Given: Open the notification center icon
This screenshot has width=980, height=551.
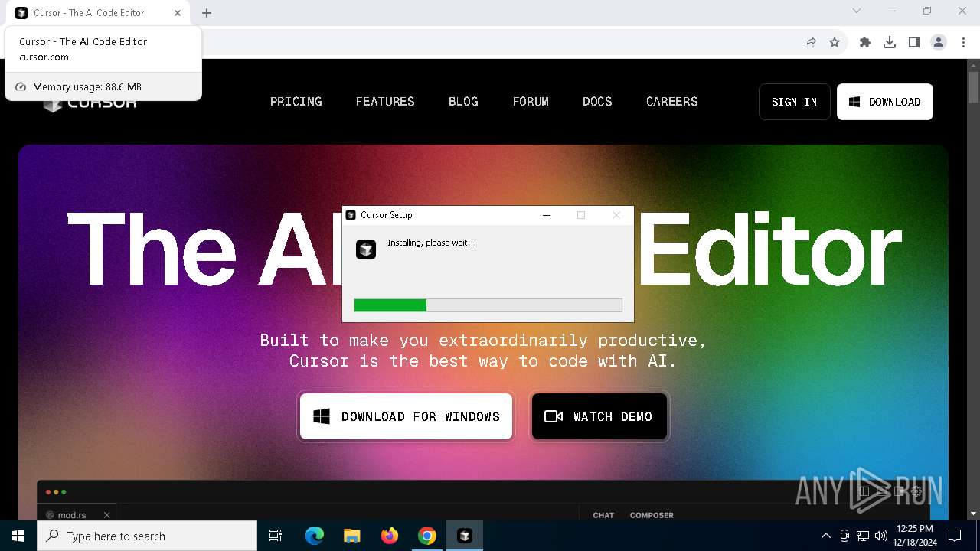Looking at the screenshot, I should 955,536.
